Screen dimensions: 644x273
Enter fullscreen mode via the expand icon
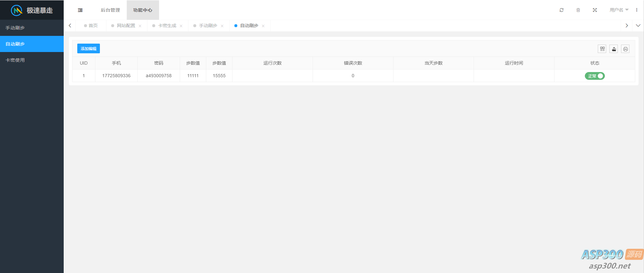pos(595,10)
